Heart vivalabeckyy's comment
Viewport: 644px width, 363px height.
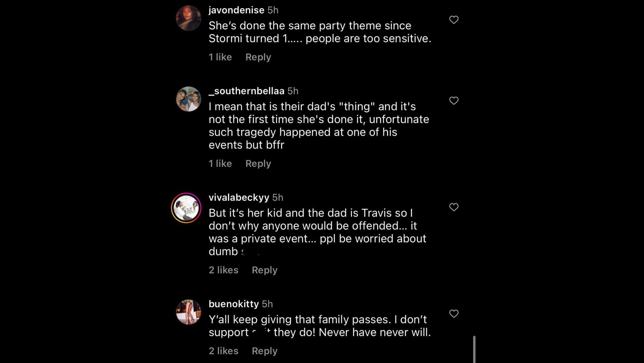(x=454, y=207)
